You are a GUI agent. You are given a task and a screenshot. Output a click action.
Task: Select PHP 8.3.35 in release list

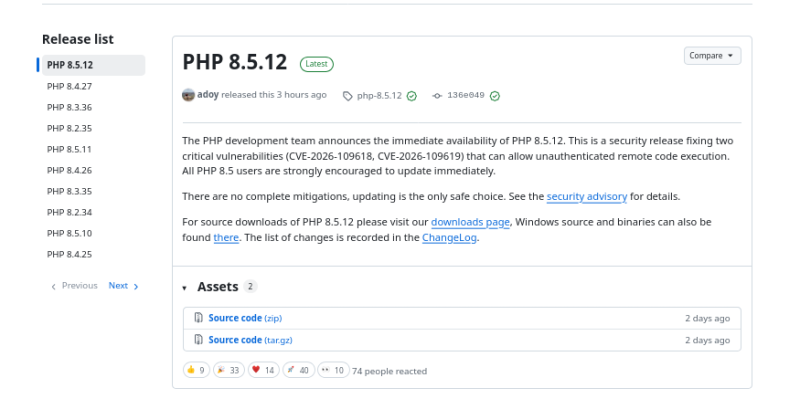pyautogui.click(x=69, y=191)
